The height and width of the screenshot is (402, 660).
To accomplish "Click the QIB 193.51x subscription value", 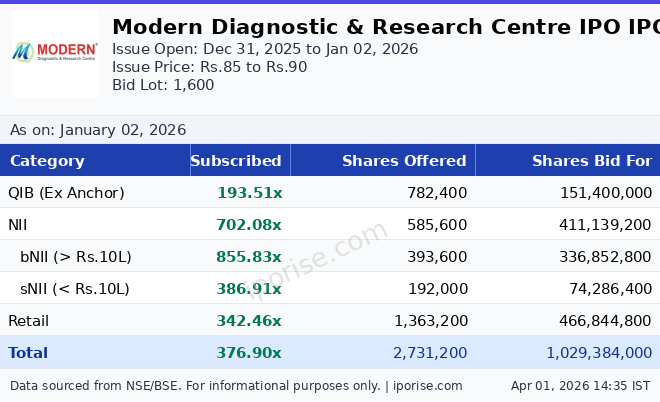I will [x=249, y=193].
